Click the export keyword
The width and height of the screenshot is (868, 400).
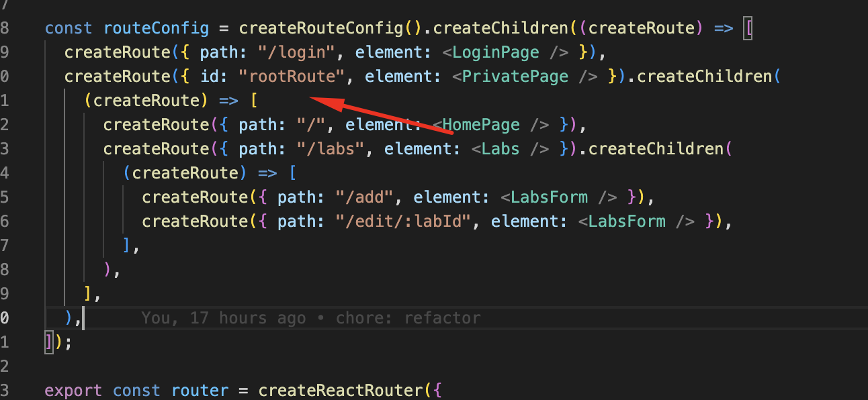(x=73, y=391)
